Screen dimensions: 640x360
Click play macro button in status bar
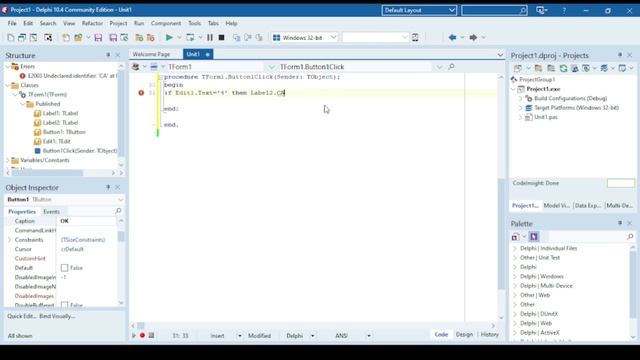tap(134, 336)
